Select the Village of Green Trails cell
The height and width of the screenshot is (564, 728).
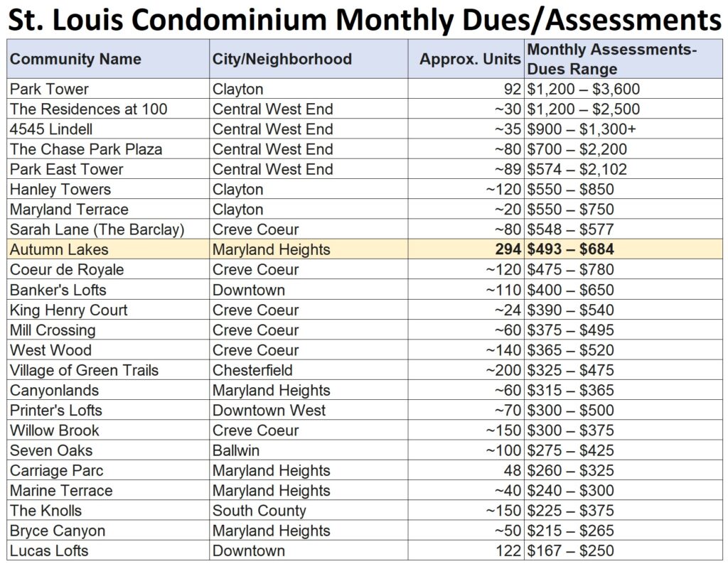tap(84, 370)
